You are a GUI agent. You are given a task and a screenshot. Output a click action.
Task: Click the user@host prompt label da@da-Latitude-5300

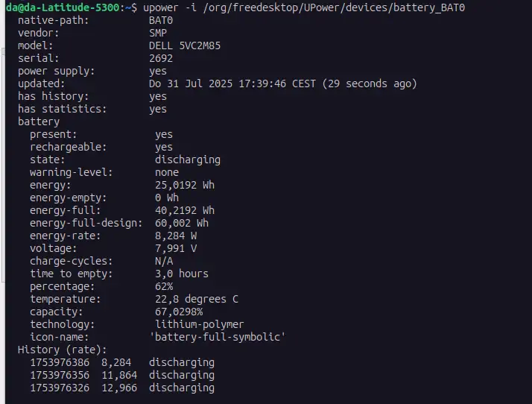point(63,7)
